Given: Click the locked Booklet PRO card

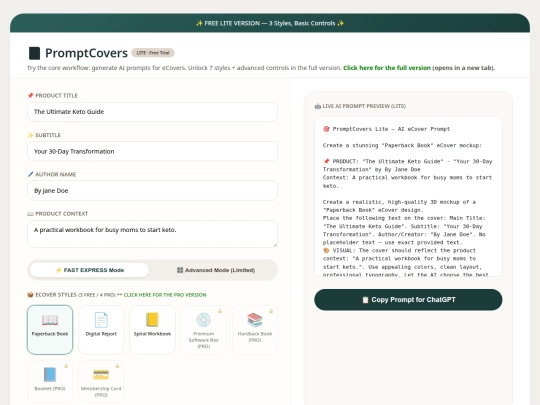Looking at the screenshot, I should point(50,381).
